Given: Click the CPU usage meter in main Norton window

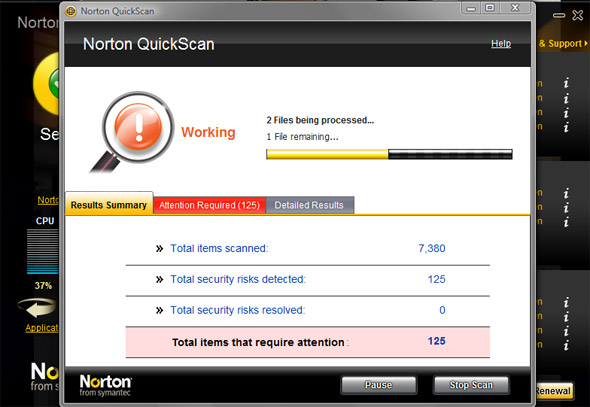Looking at the screenshot, I should tap(43, 251).
